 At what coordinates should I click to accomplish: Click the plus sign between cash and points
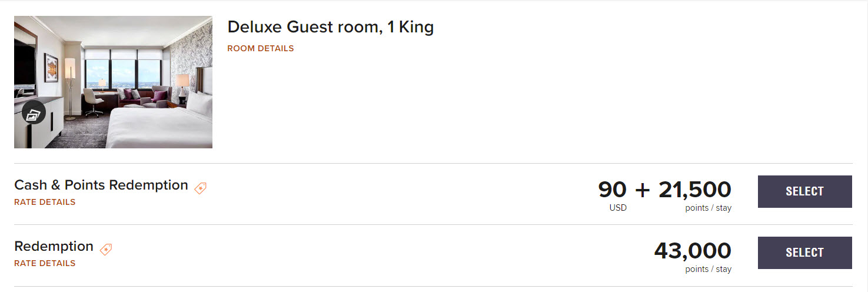643,190
